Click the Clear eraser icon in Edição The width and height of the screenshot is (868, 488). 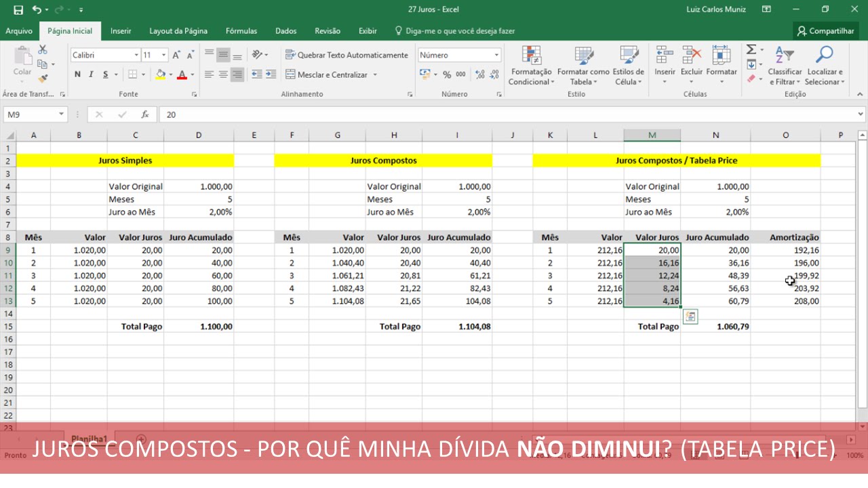point(751,79)
